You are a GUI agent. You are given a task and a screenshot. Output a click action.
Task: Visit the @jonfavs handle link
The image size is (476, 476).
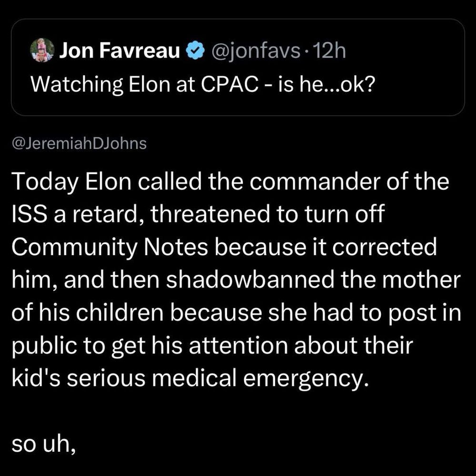(x=256, y=51)
